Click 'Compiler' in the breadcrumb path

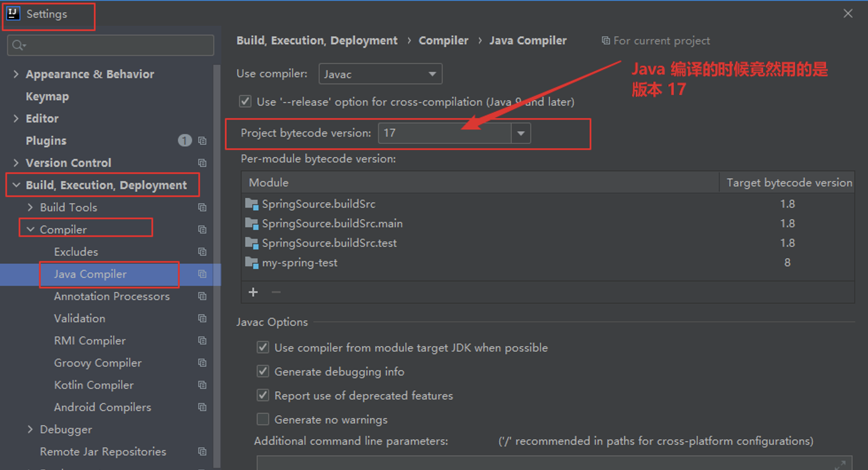point(443,41)
